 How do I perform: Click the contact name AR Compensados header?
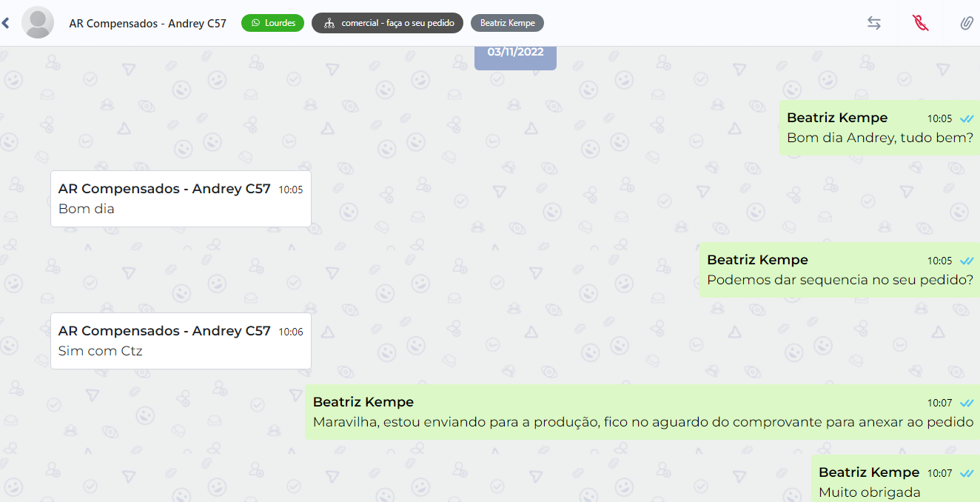click(x=147, y=23)
